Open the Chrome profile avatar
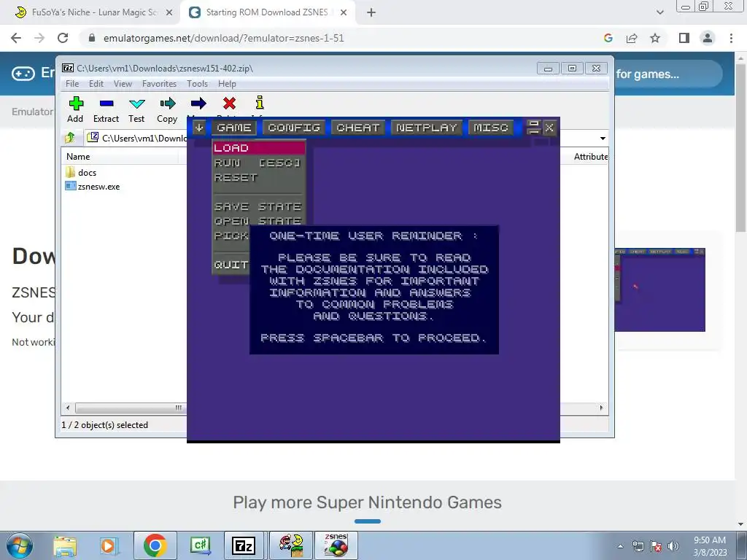Screen dimensions: 747x560 click(708, 38)
